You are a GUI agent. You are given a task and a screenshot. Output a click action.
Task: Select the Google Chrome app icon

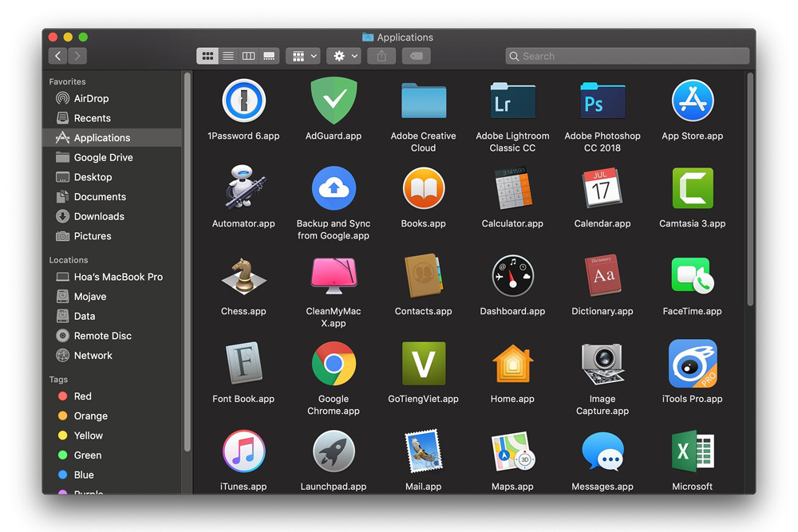334,363
